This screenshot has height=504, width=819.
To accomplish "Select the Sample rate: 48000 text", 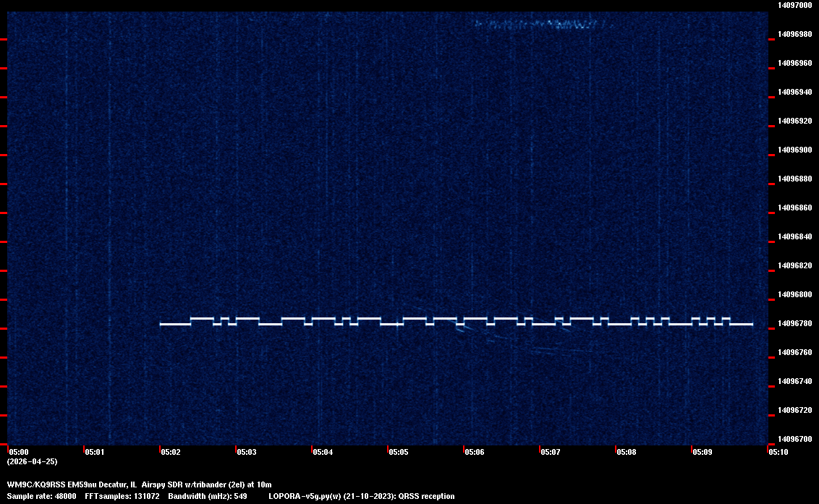I will 41,496.
